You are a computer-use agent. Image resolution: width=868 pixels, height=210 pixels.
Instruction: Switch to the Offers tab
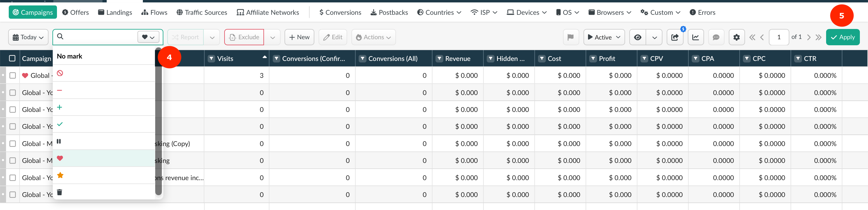[75, 12]
